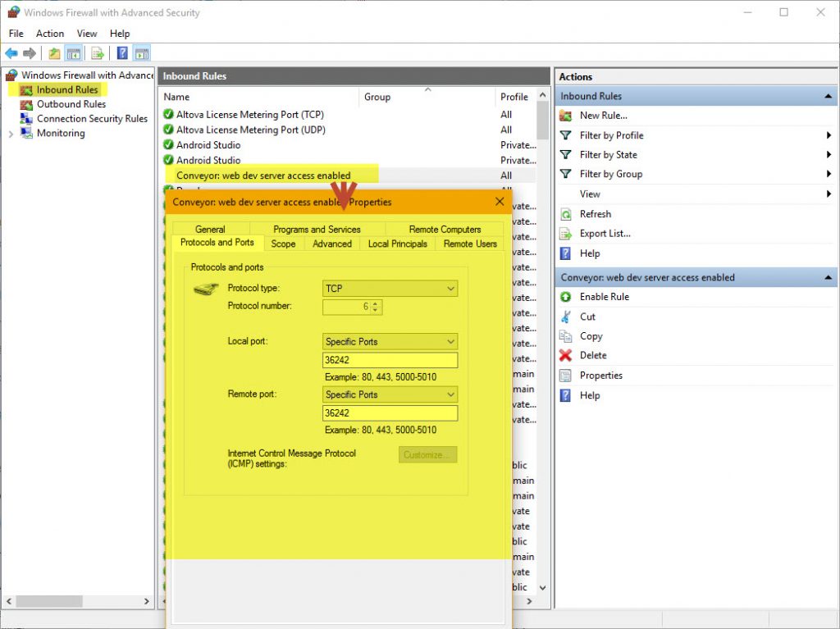Expand Filter by State submenu arrow

829,155
